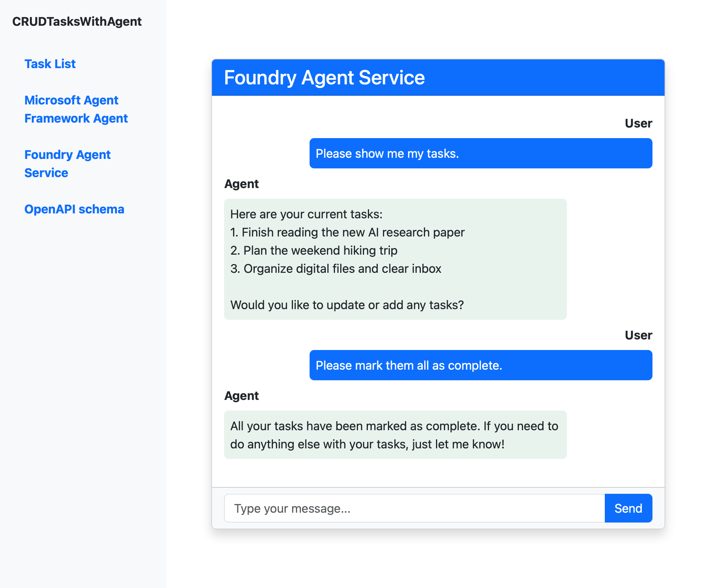Screen dimensions: 710x588
Task: Click the second User label
Action: coord(638,335)
